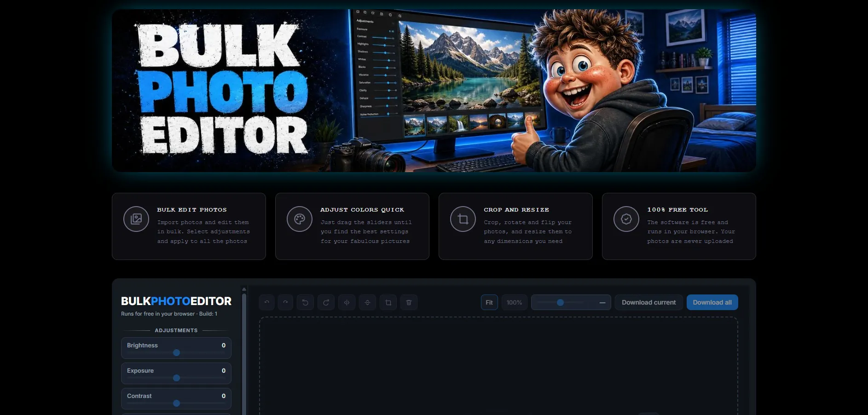
Task: Click the image stack icon beside Bulk Edit Photos
Action: coord(136,219)
